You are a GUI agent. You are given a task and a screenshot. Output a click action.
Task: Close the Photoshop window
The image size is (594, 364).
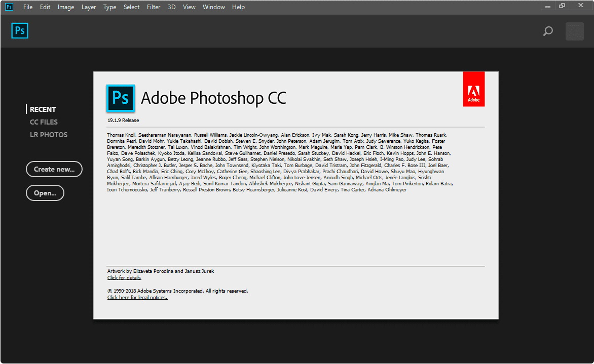pyautogui.click(x=581, y=6)
